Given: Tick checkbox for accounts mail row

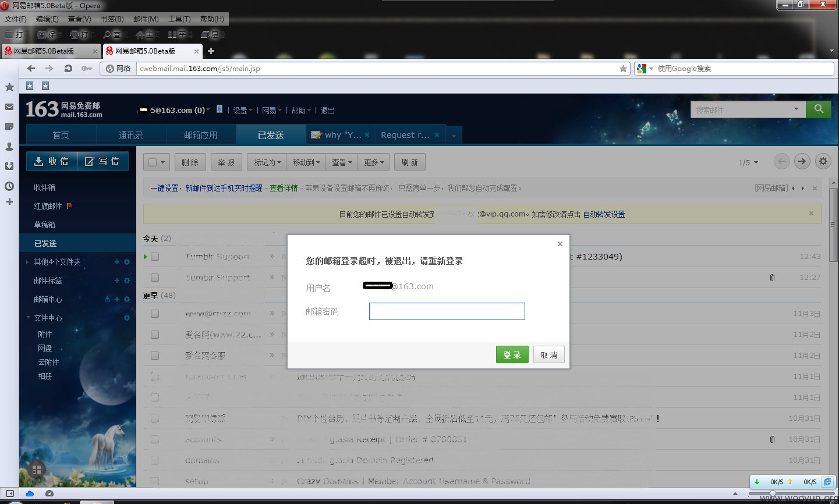Looking at the screenshot, I should [155, 439].
